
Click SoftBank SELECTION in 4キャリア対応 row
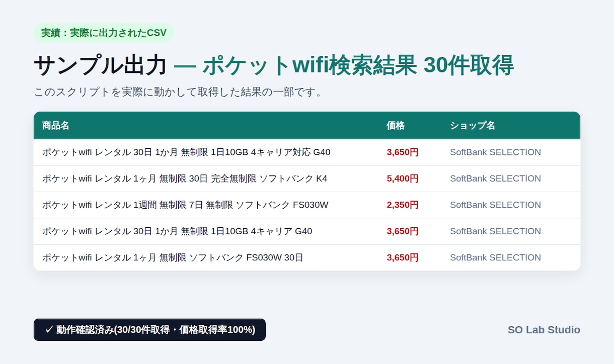coord(495,152)
